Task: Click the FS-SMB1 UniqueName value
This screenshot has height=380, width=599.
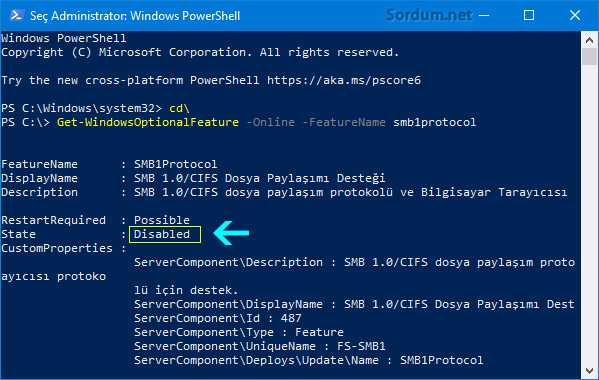Action: click(x=361, y=346)
